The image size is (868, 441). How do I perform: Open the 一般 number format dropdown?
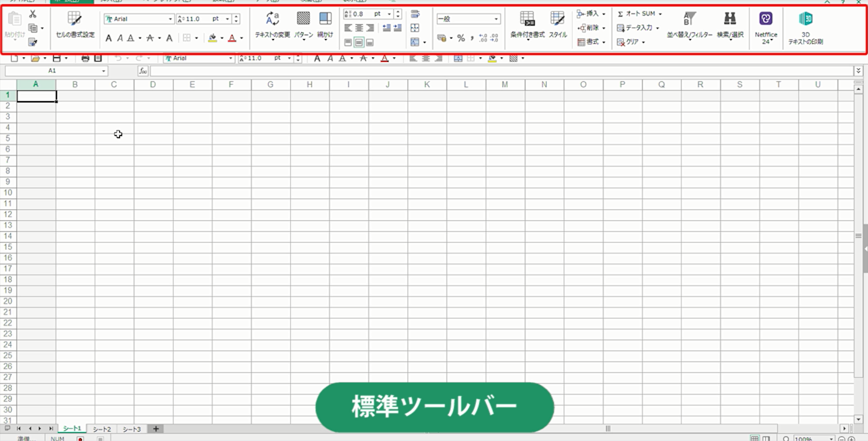pos(468,19)
